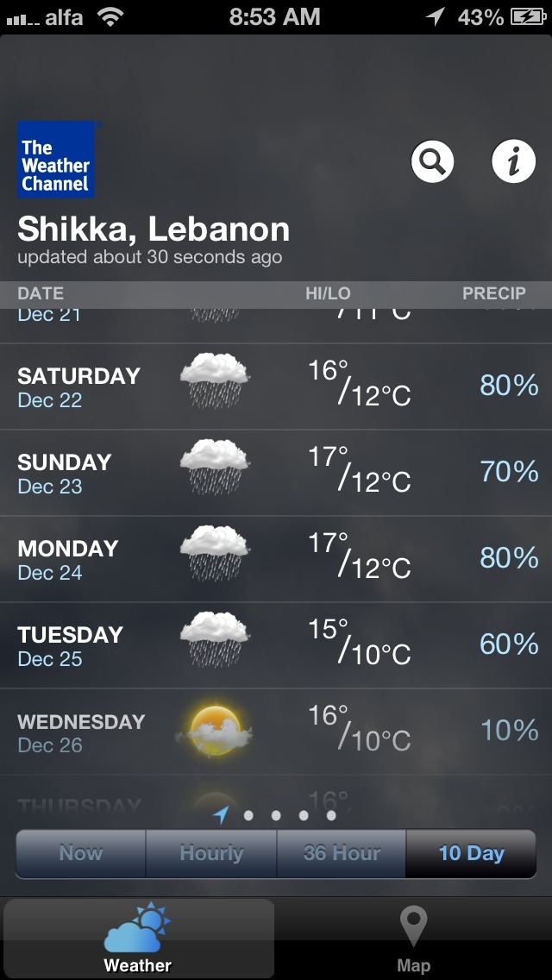The width and height of the screenshot is (552, 980).
Task: Tap Saturday's 80% precipitation value
Action: (x=509, y=386)
